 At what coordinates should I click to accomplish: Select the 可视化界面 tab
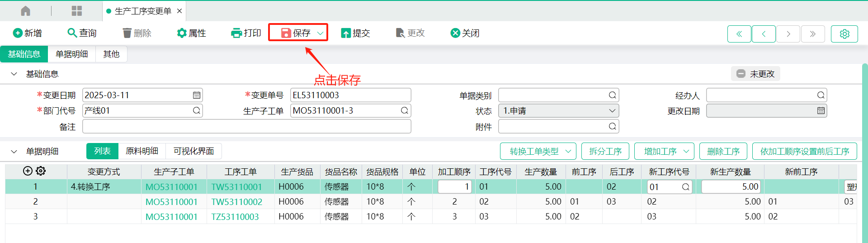[193, 151]
